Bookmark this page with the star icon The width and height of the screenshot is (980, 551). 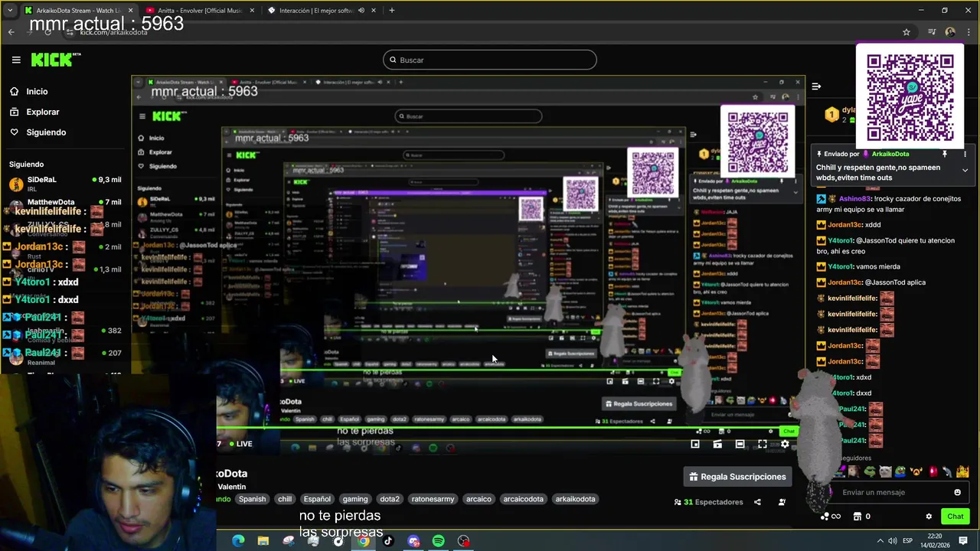tap(906, 32)
